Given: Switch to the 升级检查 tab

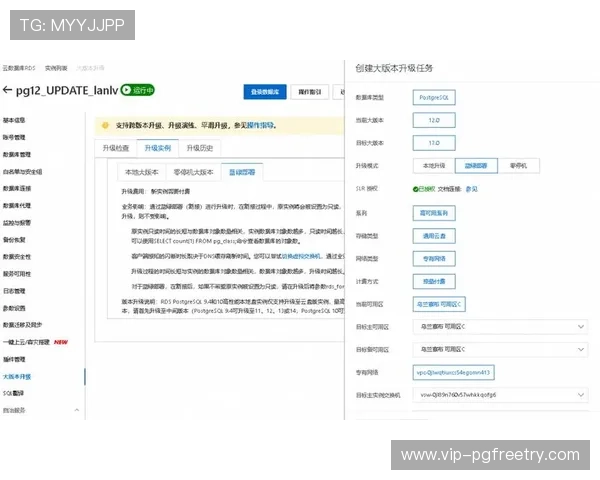Looking at the screenshot, I should click(x=117, y=147).
